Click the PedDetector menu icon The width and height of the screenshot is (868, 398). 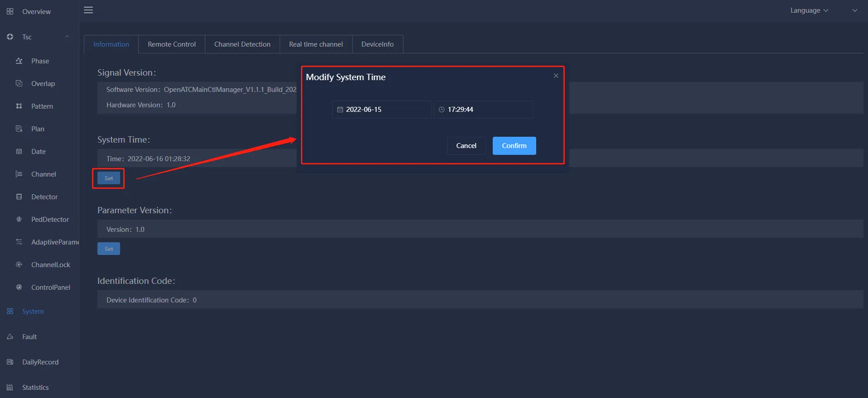tap(19, 219)
